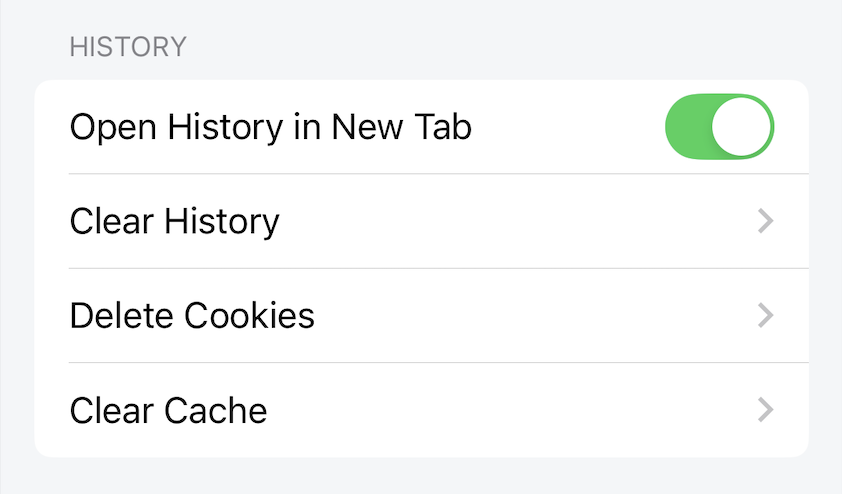Toggle the Open History in New Tab switch
This screenshot has height=494, width=842.
click(x=720, y=127)
